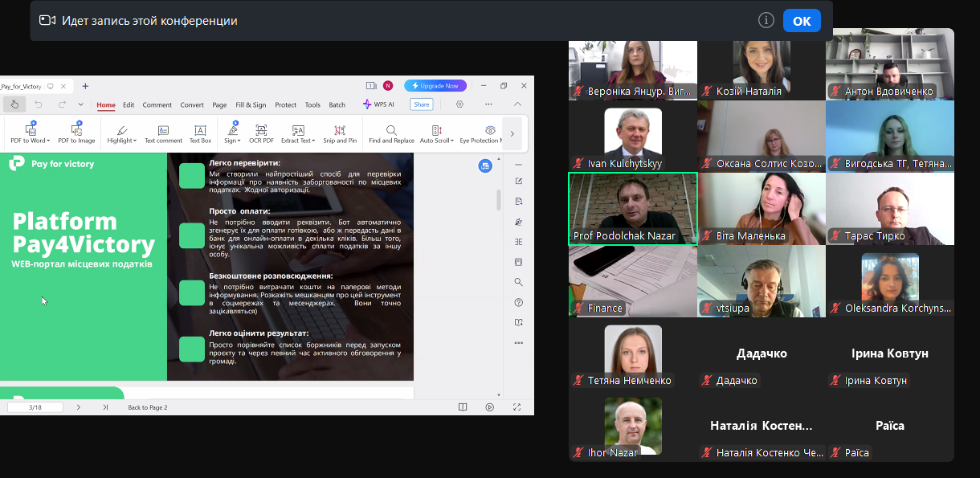Open Find and Replace

click(391, 133)
